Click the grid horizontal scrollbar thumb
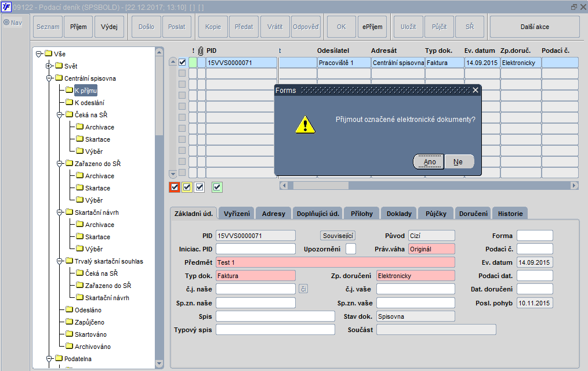Screen dimensions: 588x371 (x=321, y=186)
